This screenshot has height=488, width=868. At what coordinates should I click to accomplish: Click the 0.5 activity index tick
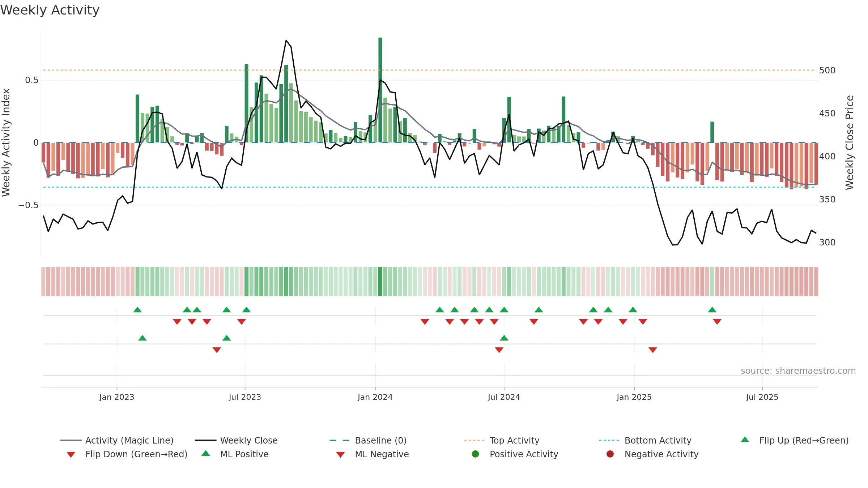point(31,80)
